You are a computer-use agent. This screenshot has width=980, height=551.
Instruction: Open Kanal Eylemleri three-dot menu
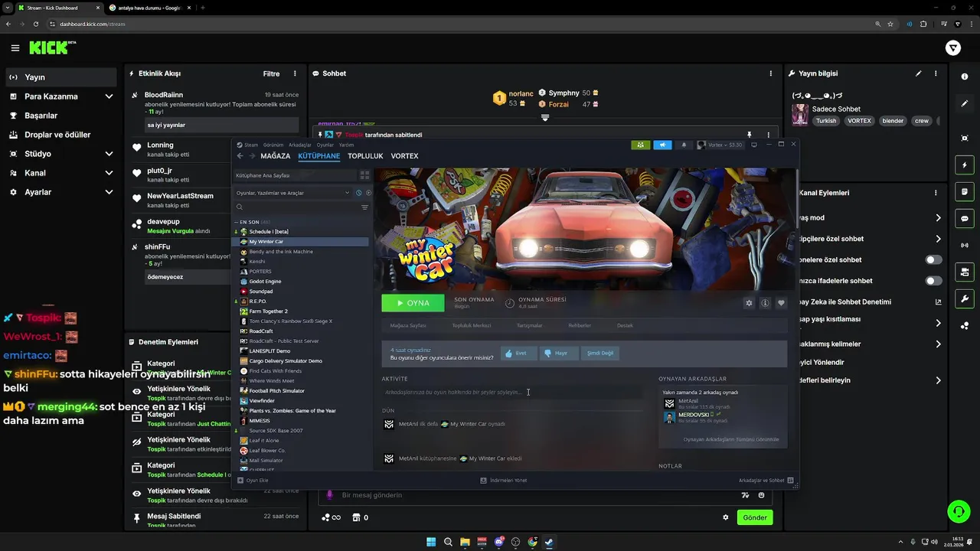click(x=936, y=192)
